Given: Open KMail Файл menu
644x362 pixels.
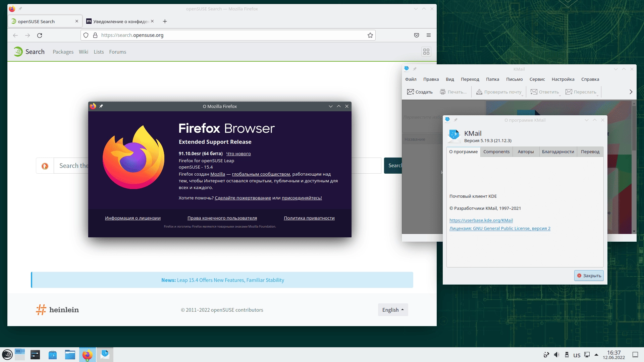Looking at the screenshot, I should (x=411, y=79).
